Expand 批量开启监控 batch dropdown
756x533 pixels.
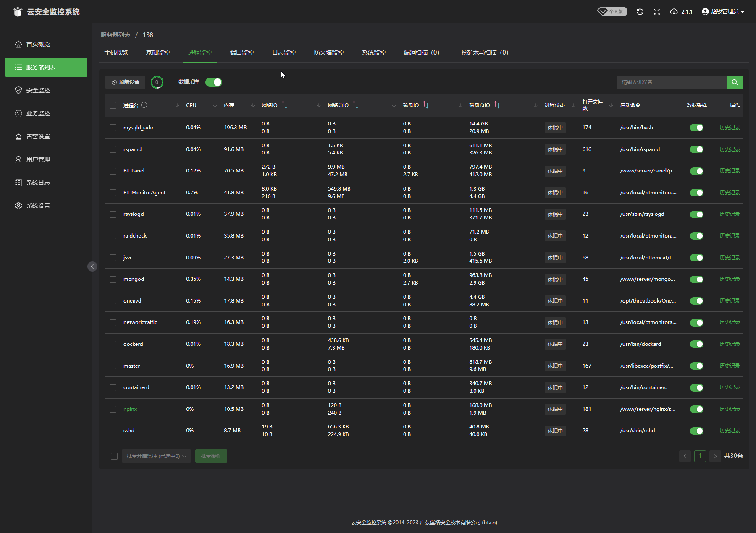tap(156, 456)
